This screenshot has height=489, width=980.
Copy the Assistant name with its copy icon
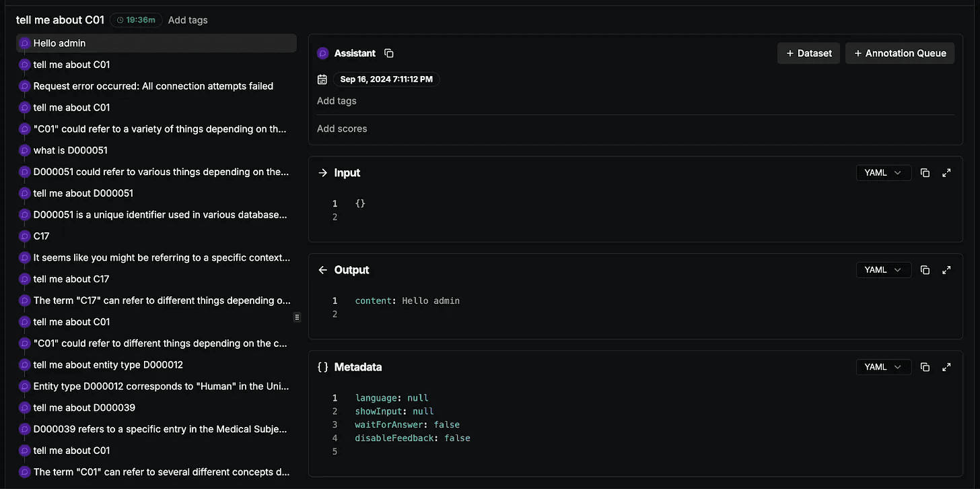click(x=388, y=53)
